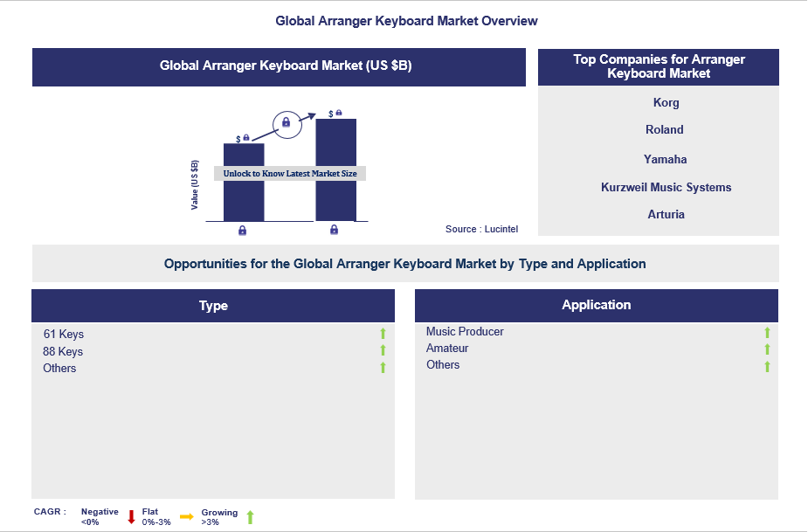Click the yellow Flat arrow in legend

(187, 516)
